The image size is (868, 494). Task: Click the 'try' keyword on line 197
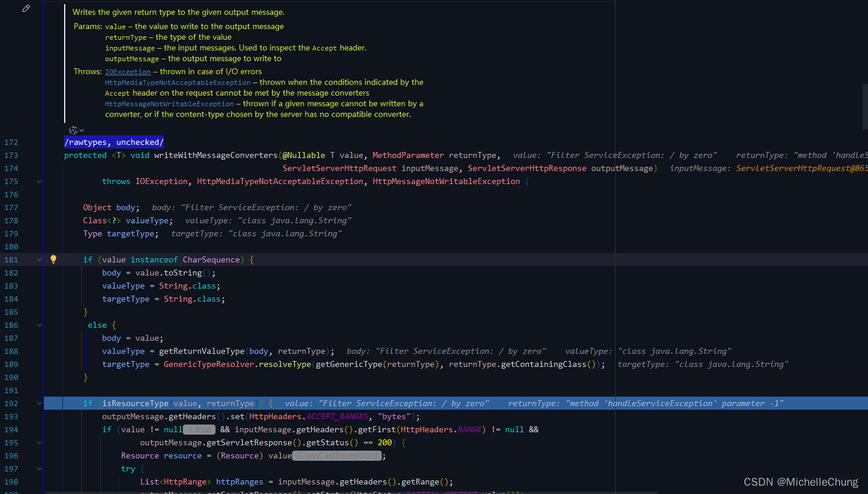point(128,468)
